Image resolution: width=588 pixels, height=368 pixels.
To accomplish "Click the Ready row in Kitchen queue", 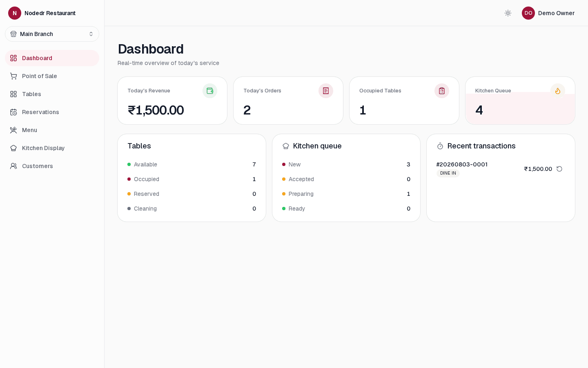I will point(346,209).
